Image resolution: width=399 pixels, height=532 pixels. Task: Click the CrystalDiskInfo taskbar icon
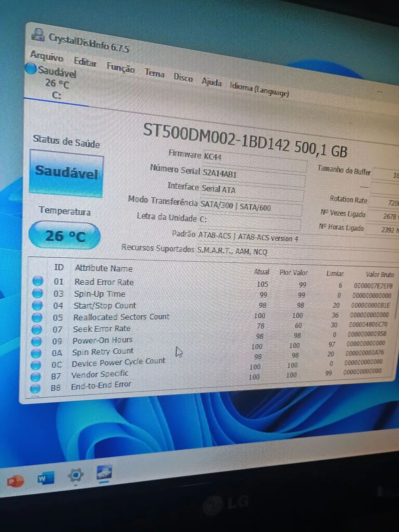tap(104, 472)
